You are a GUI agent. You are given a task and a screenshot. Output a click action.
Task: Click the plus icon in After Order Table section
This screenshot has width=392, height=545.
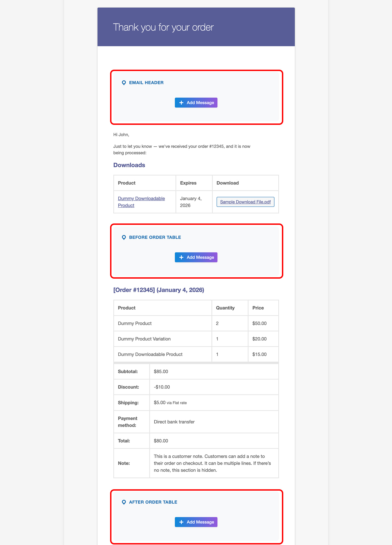181,522
